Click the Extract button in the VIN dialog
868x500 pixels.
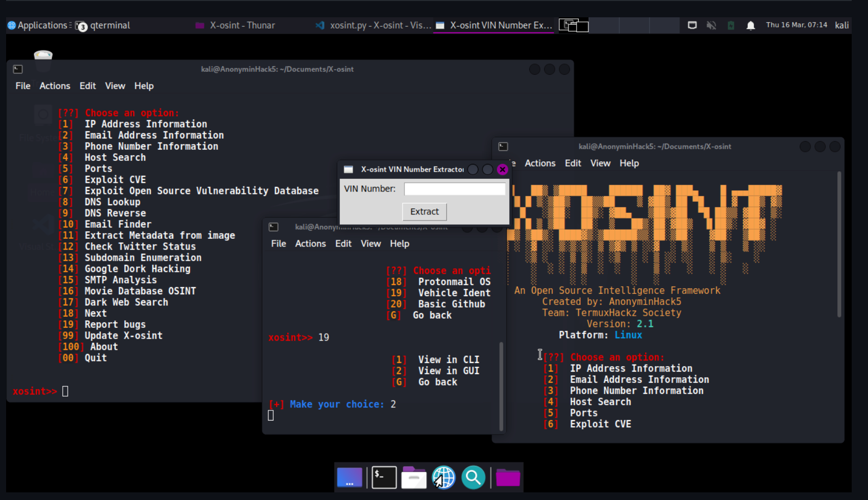[424, 211]
